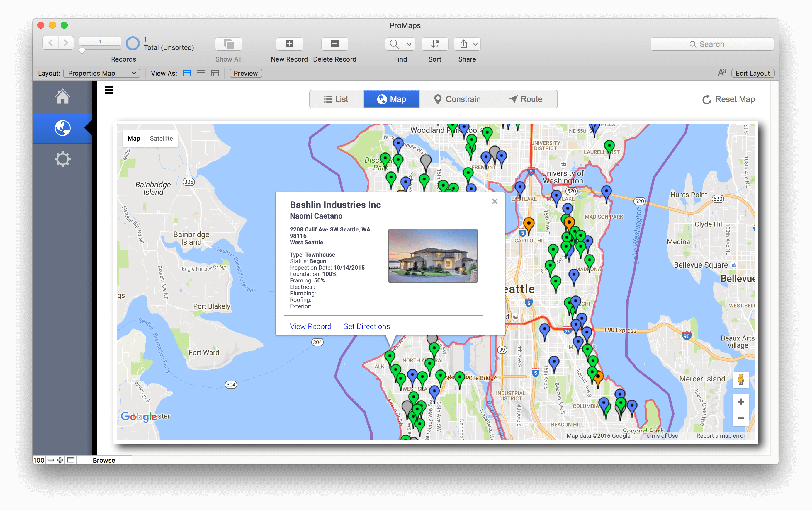Click the Preview button
This screenshot has height=511, width=812.
pyautogui.click(x=245, y=73)
